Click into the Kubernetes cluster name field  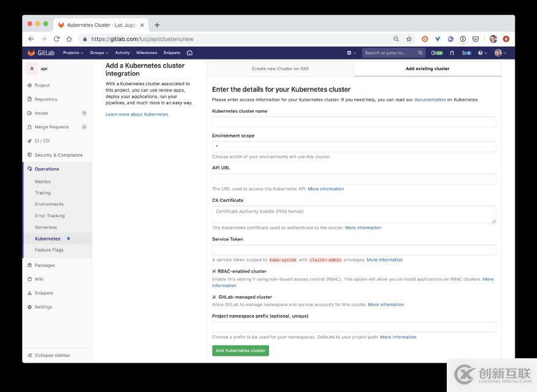tap(353, 122)
